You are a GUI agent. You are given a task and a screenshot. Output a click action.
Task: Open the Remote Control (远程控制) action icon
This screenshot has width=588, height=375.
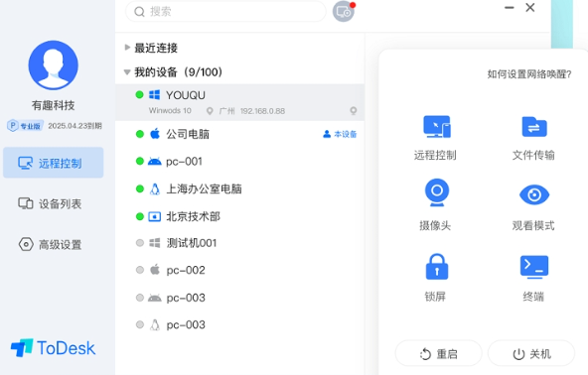click(437, 126)
